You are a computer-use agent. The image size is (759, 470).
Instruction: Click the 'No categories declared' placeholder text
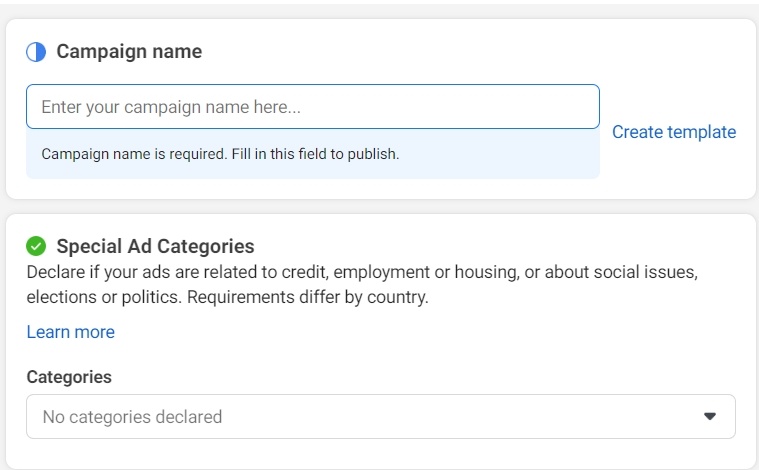(132, 417)
